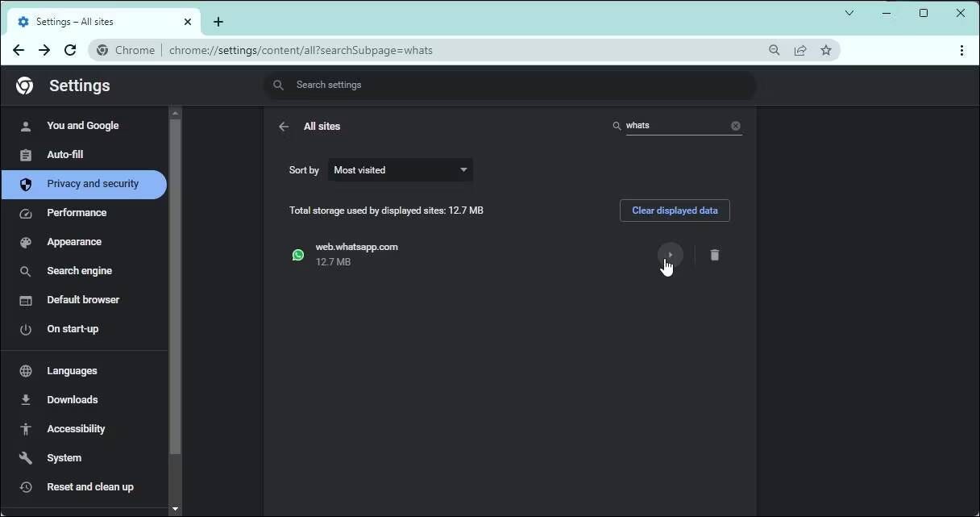Select the Reset and clean up option
The image size is (980, 517).
click(x=90, y=486)
